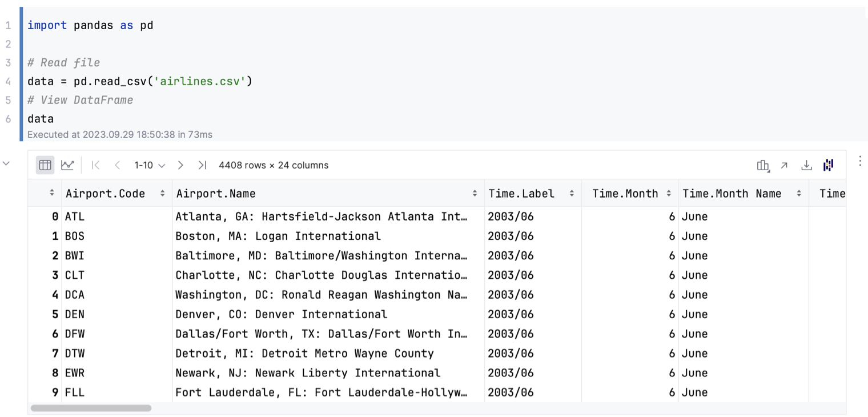Open the three-dot overflow menu
The image size is (868, 417).
[859, 161]
